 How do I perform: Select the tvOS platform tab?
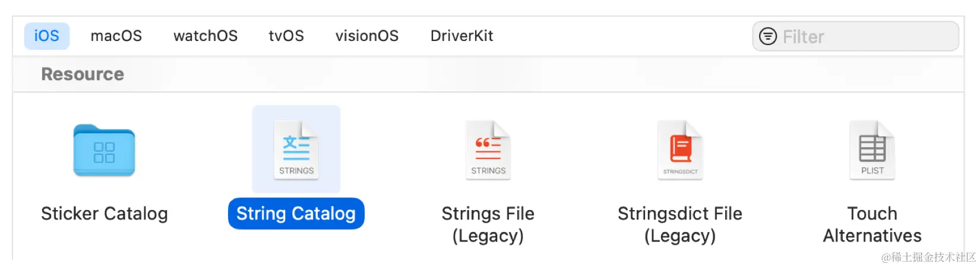point(286,36)
